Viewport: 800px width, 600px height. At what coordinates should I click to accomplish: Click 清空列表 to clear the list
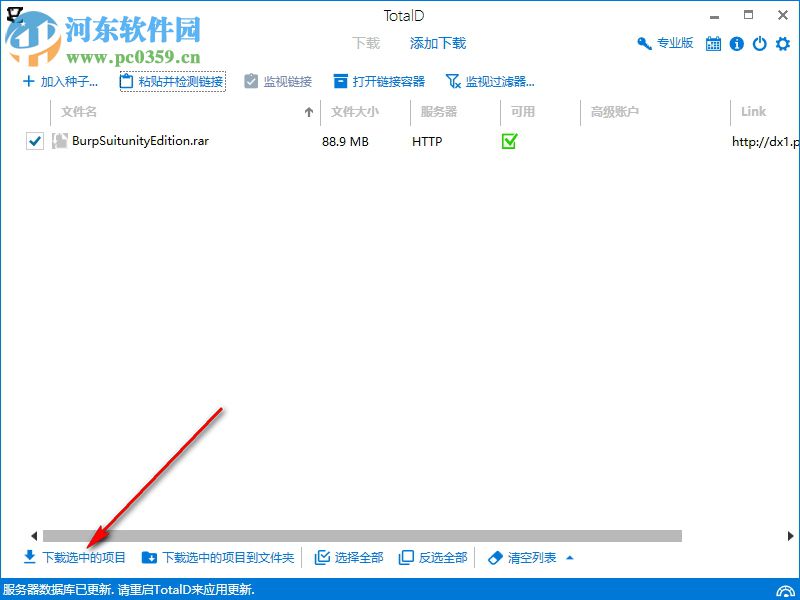[x=530, y=557]
